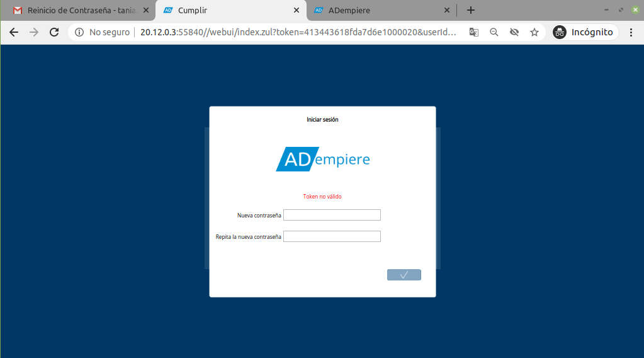Close the Cumplir tab
Viewport: 644px width, 358px height.
pyautogui.click(x=297, y=10)
